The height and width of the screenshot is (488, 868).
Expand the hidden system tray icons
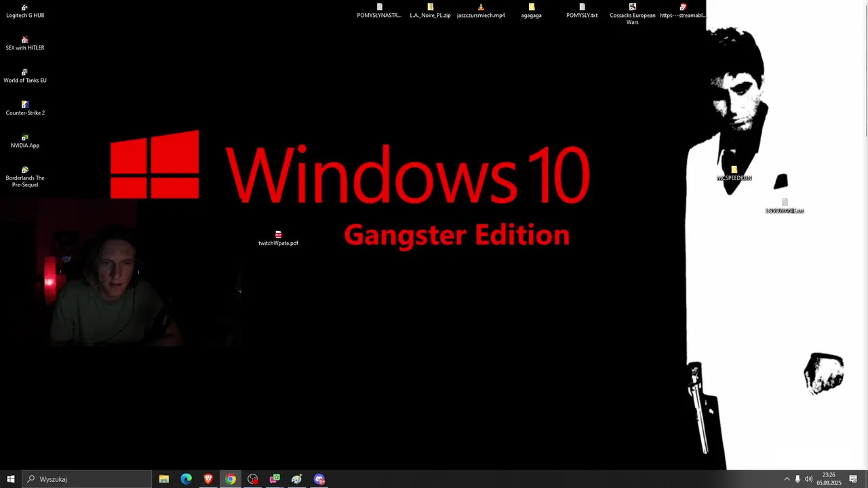click(787, 479)
